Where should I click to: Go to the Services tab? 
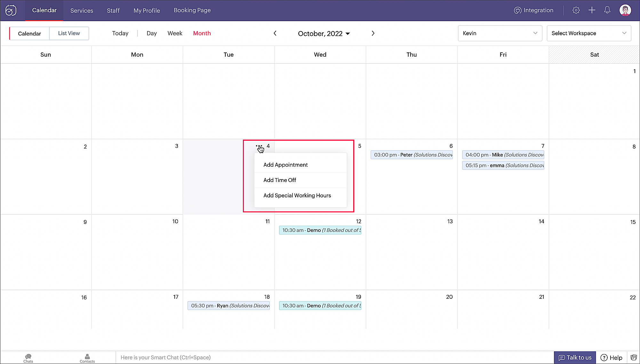pos(82,11)
